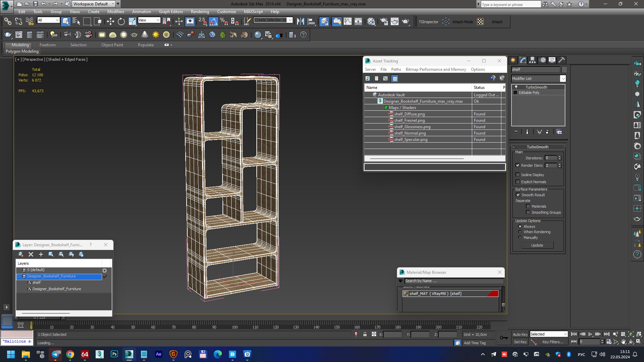Click the Polygon Modeling panel button
This screenshot has width=644, height=362.
pos(22,51)
